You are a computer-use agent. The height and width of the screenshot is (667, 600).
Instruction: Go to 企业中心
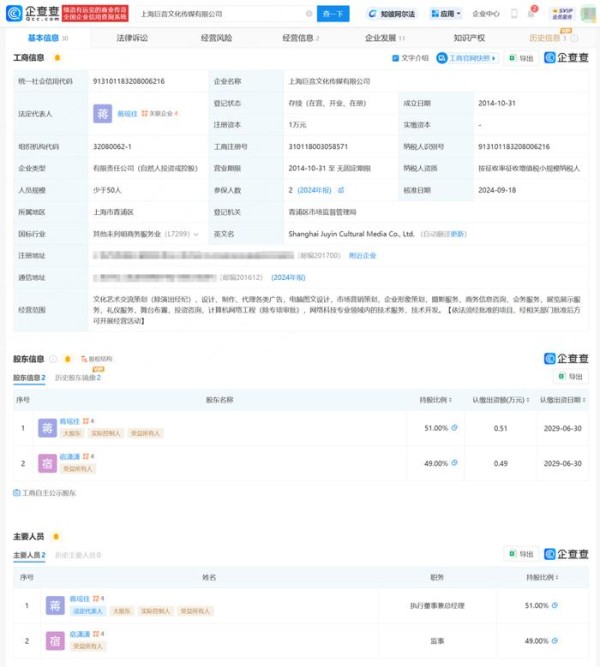pos(486,14)
